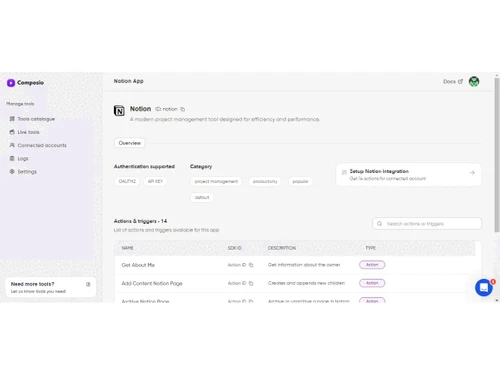Open the user avatar menu

(x=474, y=81)
